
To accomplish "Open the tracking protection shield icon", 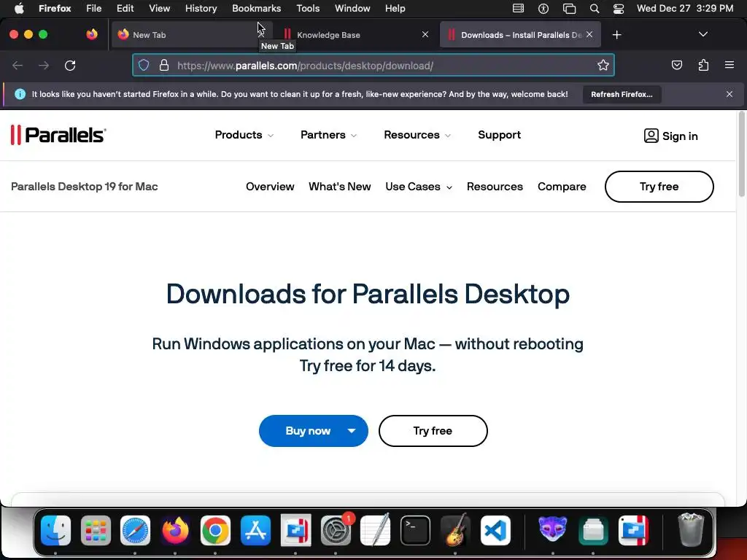I will (x=144, y=65).
